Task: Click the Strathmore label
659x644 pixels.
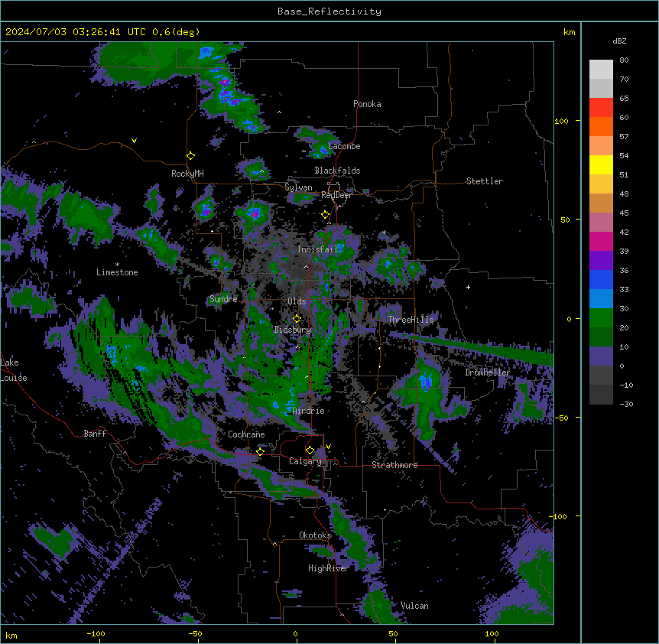Action: pyautogui.click(x=394, y=465)
